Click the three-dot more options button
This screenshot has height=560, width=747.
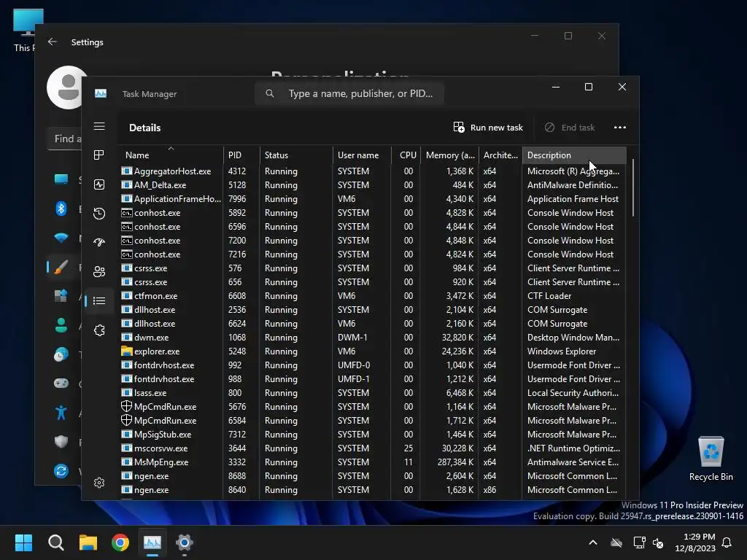point(620,128)
